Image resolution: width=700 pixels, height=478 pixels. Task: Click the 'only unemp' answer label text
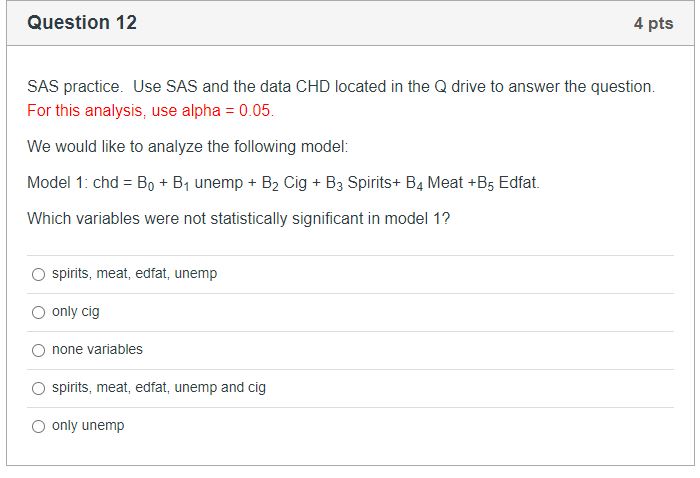[x=88, y=425]
